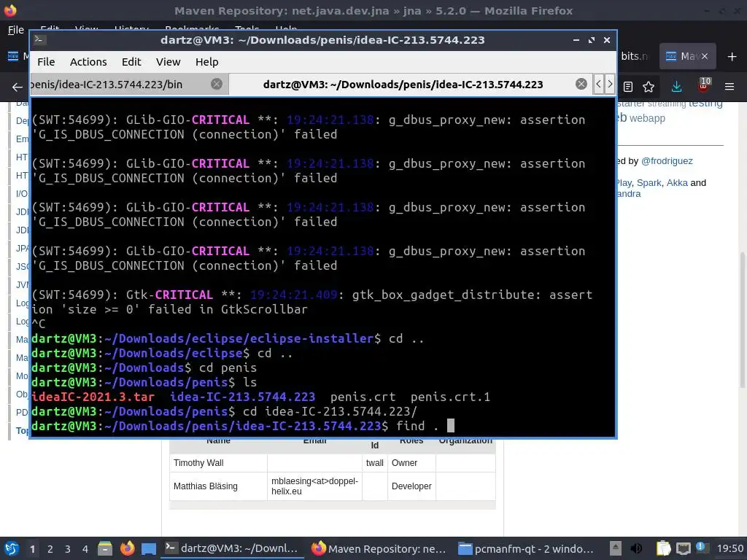Viewport: 747px width, 560px height.
Task: Bookmark this page with the star icon
Action: (x=649, y=87)
